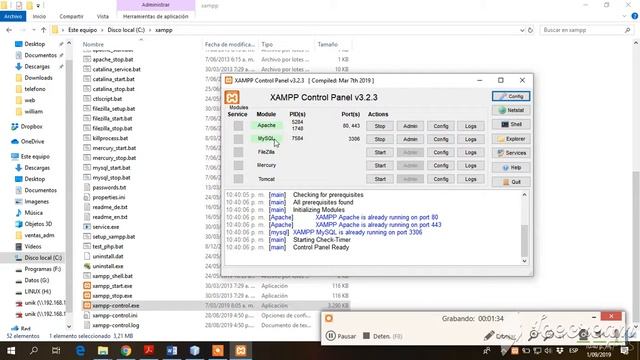Pause the screen recording with Pausar
The image size is (640, 360).
click(x=341, y=336)
